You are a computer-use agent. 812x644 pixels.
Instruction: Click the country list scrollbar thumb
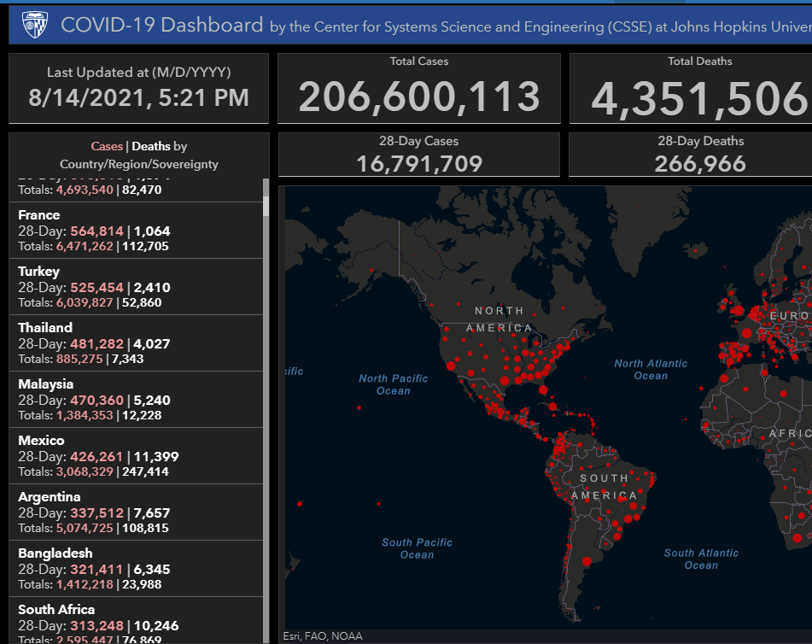click(x=266, y=206)
